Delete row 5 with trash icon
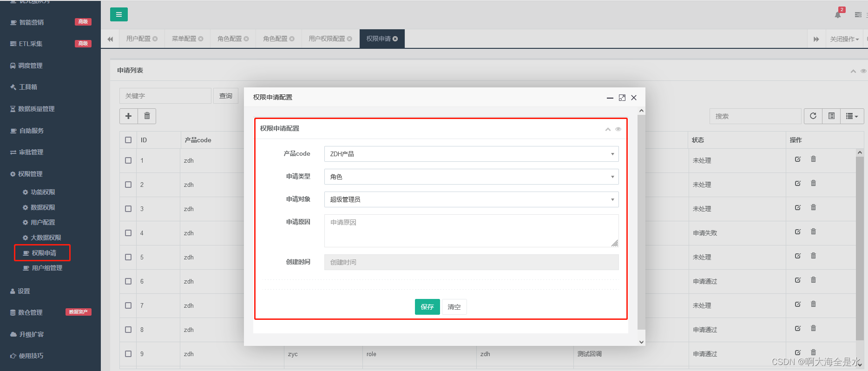Screen dimensions: 868x371 tap(813, 256)
